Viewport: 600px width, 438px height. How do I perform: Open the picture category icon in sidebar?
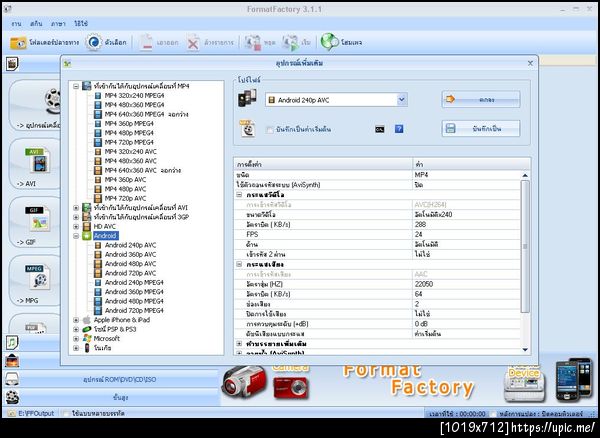(12, 361)
